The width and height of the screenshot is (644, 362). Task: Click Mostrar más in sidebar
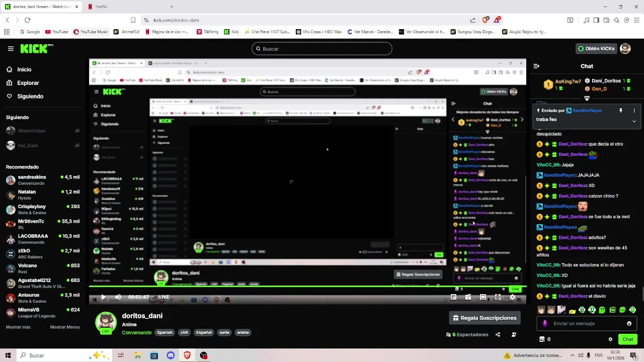(18, 327)
